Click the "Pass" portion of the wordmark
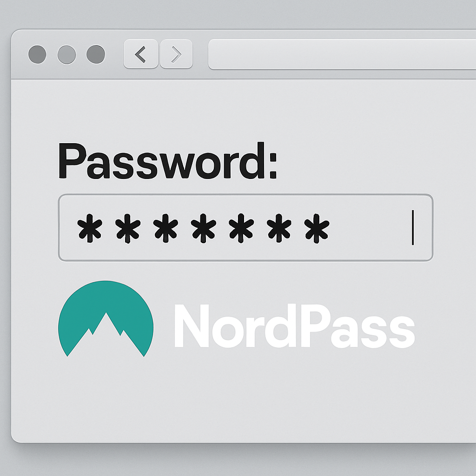The image size is (476, 476). click(357, 326)
